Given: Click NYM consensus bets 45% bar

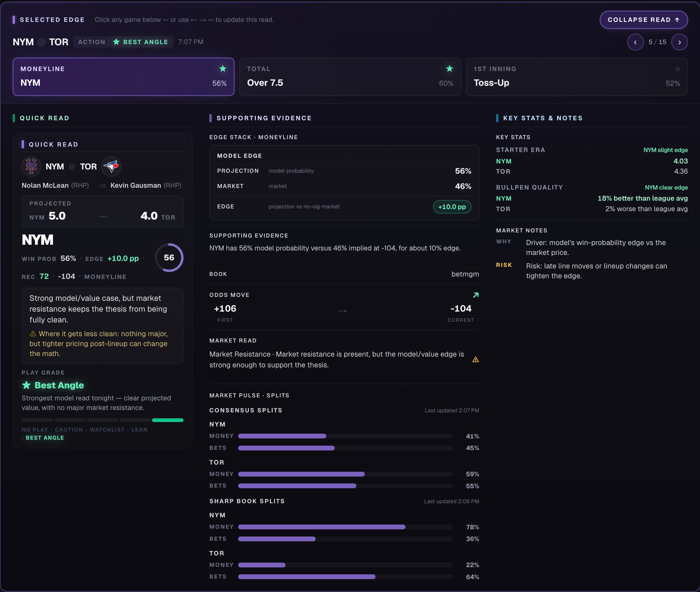Looking at the screenshot, I should click(x=345, y=448).
